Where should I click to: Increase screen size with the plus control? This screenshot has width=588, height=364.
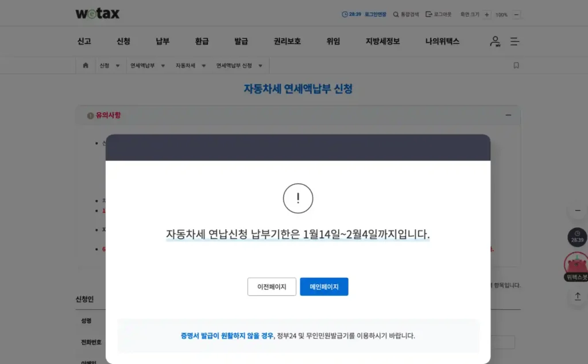click(486, 14)
